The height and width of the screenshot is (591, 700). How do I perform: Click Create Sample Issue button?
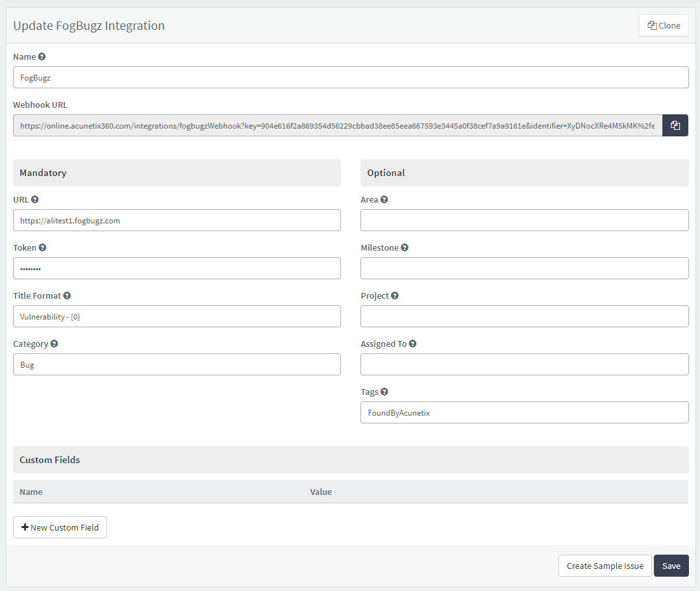click(605, 566)
